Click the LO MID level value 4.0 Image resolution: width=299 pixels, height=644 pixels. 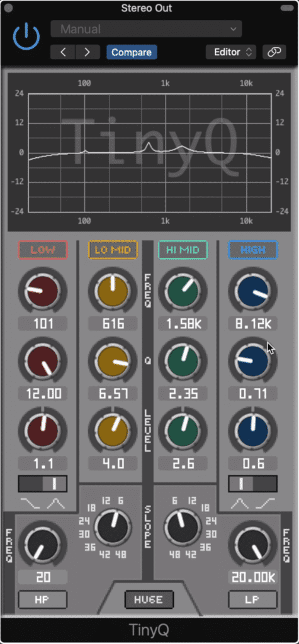(113, 464)
